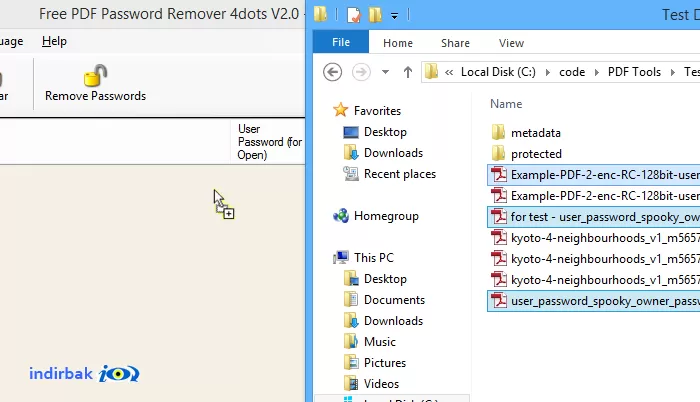
Task: Select the unhighlighted Example-PDF-2-enc-RC-128bit file
Action: [594, 196]
